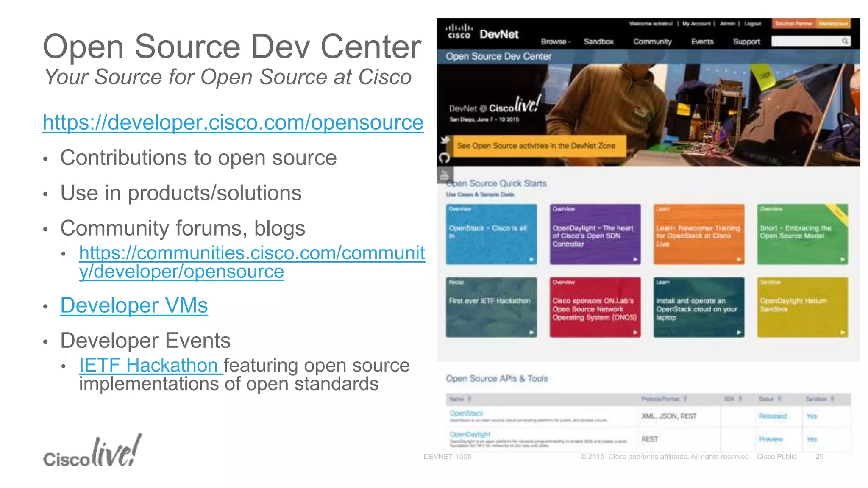Open the communities.cisco.com opensource link

click(x=252, y=262)
